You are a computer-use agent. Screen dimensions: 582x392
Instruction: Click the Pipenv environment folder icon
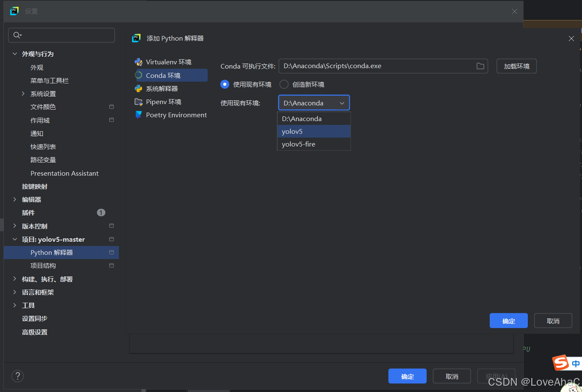138,102
